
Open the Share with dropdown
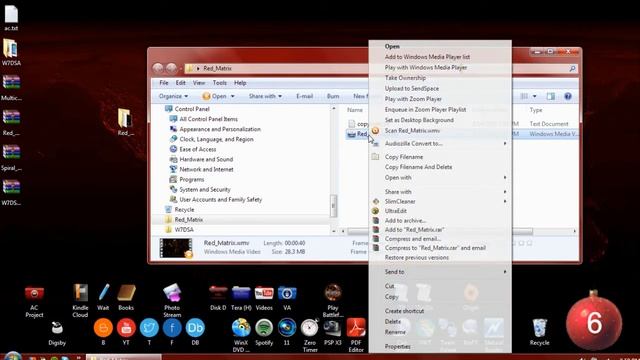pos(265,96)
